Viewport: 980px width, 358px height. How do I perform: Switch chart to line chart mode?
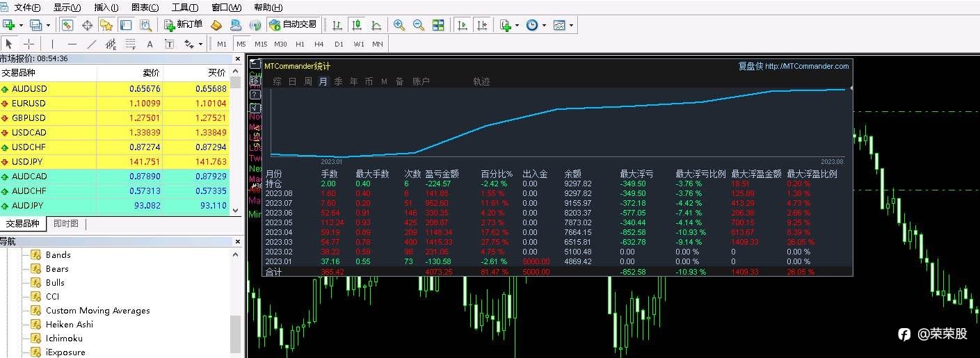click(x=376, y=25)
